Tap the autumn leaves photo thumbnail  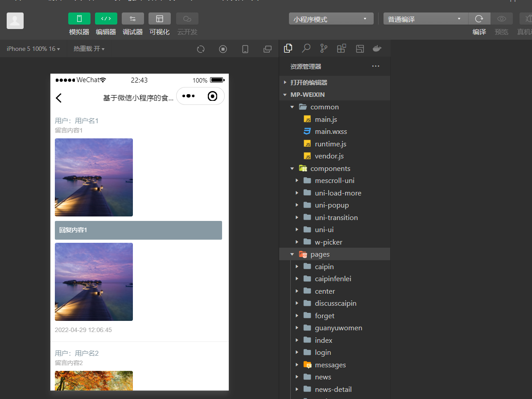tap(94, 381)
